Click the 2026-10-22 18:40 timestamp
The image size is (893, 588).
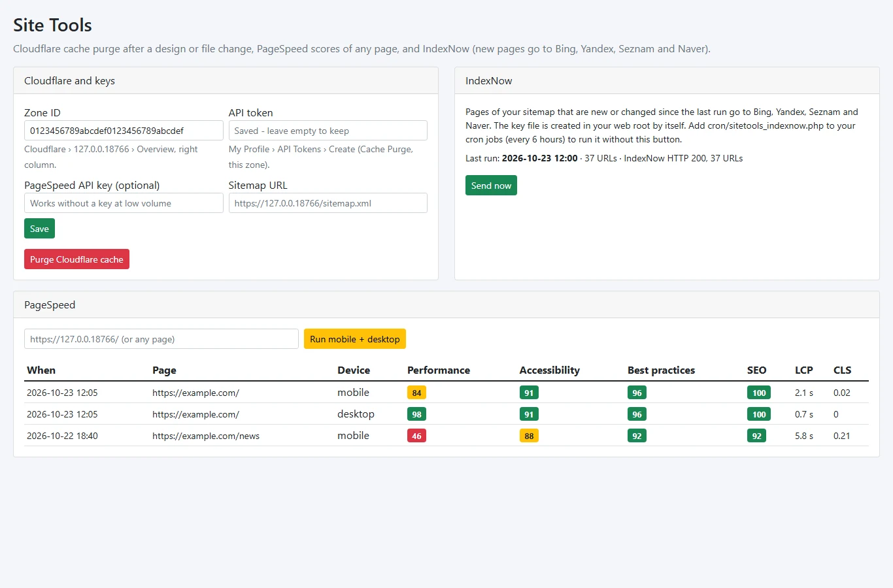(x=62, y=436)
